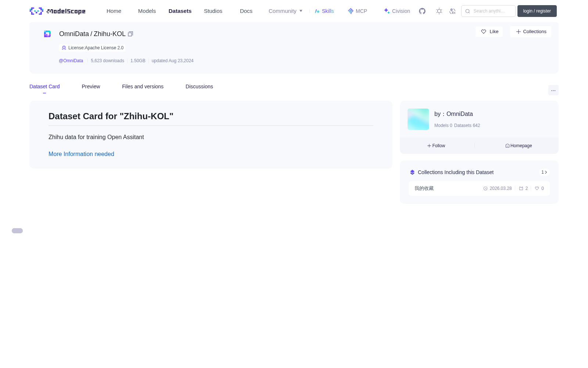This screenshot has width=588, height=368.
Task: Click the OmniData gradient profile thumbnail
Action: (x=418, y=119)
